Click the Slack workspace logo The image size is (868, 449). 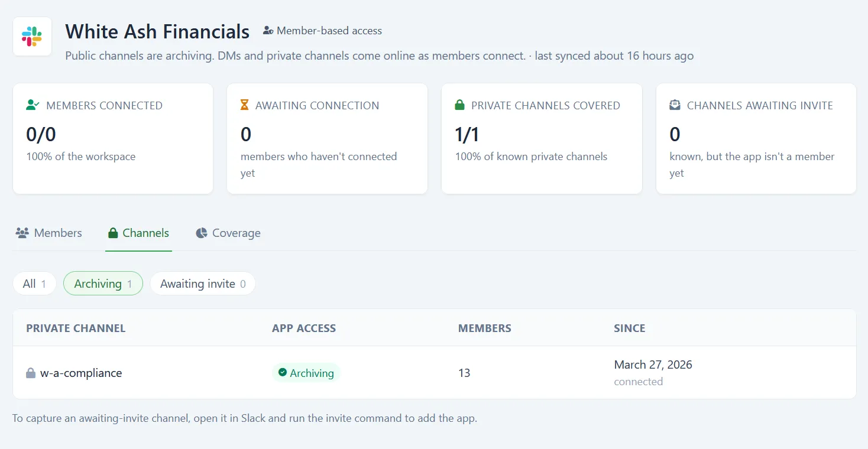(32, 37)
